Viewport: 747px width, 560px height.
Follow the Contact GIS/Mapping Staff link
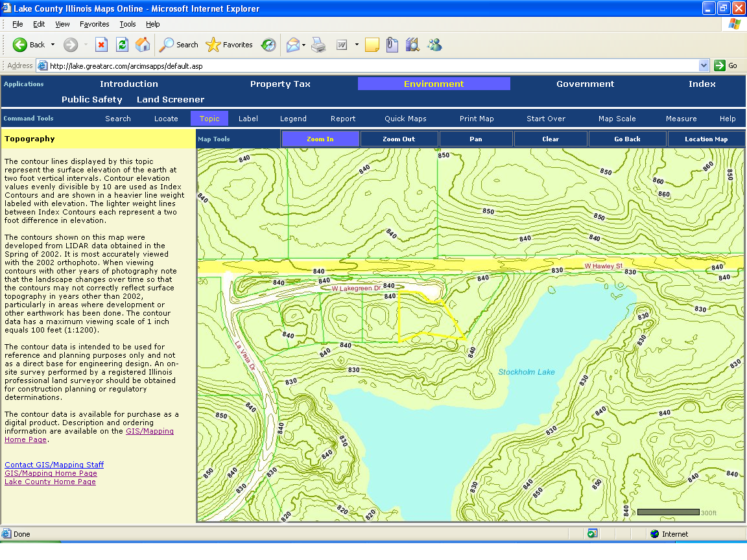[x=54, y=465]
